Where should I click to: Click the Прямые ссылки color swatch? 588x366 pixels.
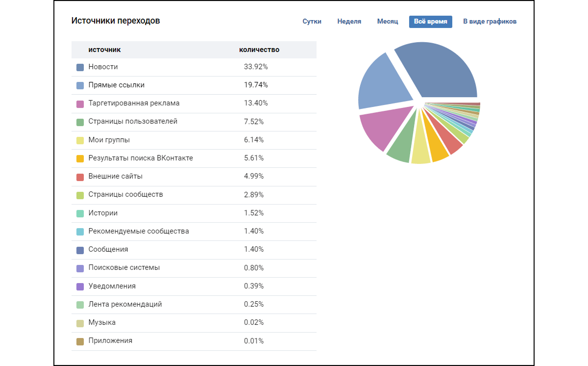point(80,85)
